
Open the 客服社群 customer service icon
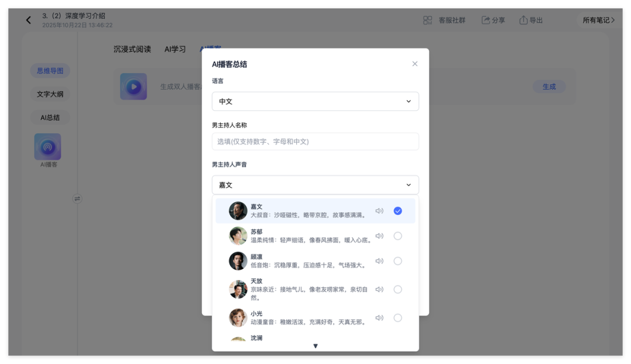pos(428,19)
